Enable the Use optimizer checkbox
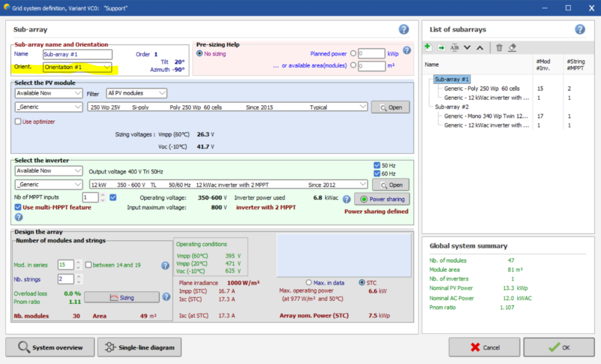The image size is (601, 364). pos(18,122)
